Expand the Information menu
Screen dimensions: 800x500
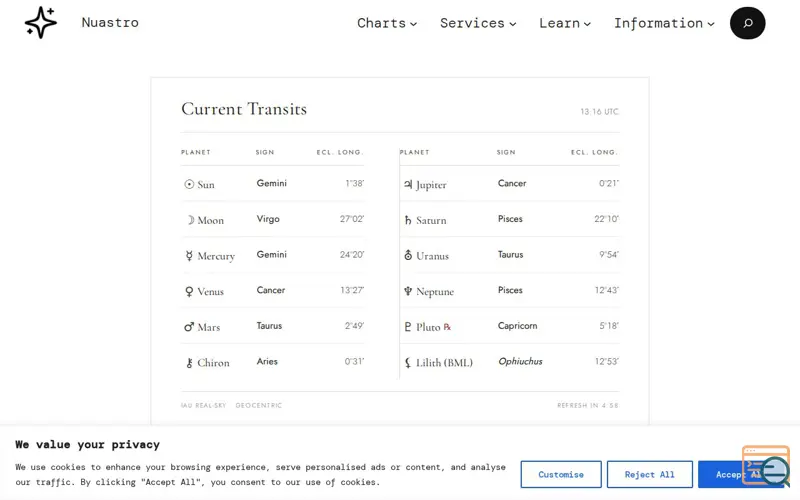pyautogui.click(x=664, y=23)
